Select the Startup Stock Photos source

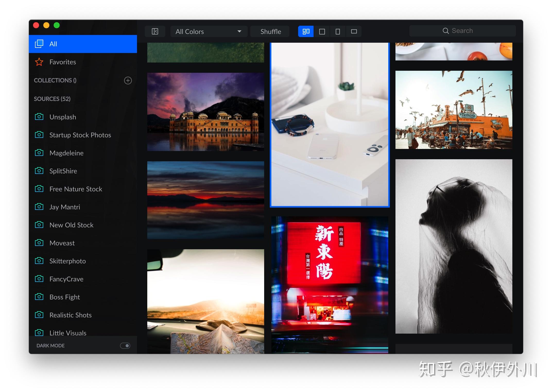coord(83,135)
